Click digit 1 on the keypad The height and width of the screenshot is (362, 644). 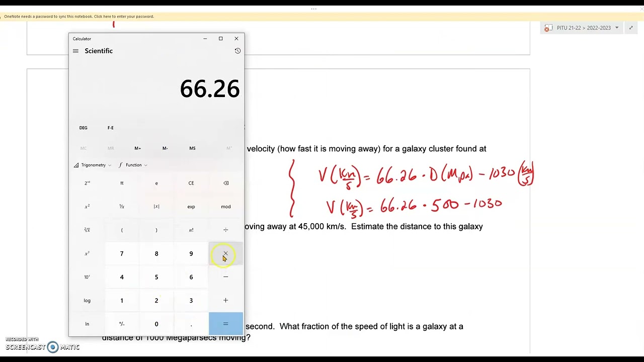122,300
